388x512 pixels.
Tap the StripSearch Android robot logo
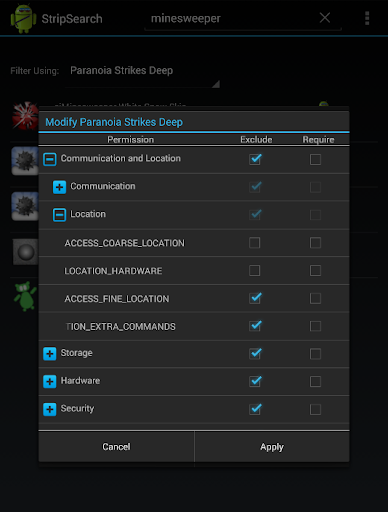(x=23, y=18)
